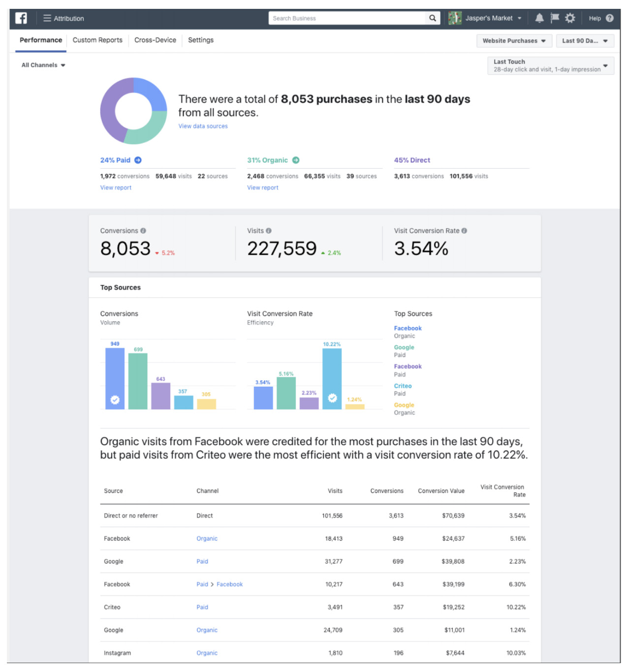The height and width of the screenshot is (672, 628).
Task: Click Facebook Paid in Top Sources legend
Action: tap(408, 370)
